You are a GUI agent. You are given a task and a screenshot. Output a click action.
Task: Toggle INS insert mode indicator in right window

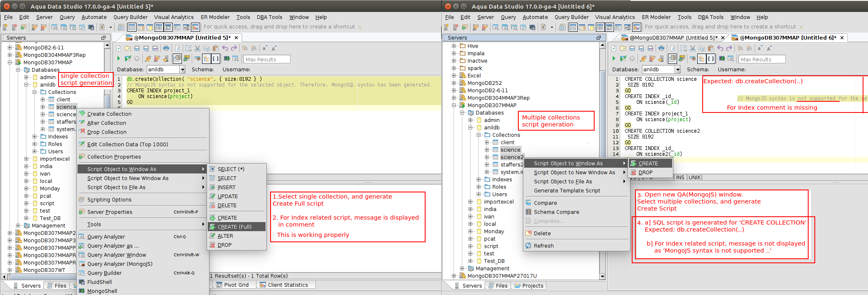(680, 178)
